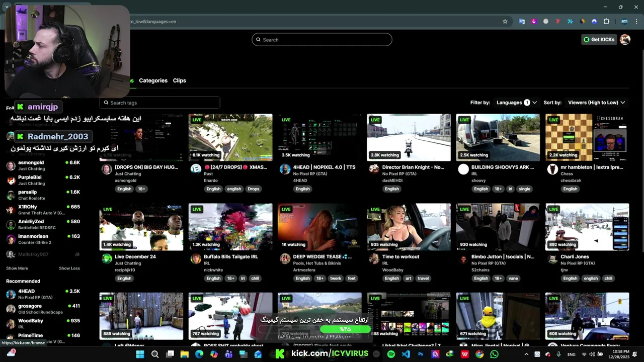This screenshot has height=362, width=644.
Task: Focus the main Search box
Action: point(321,39)
